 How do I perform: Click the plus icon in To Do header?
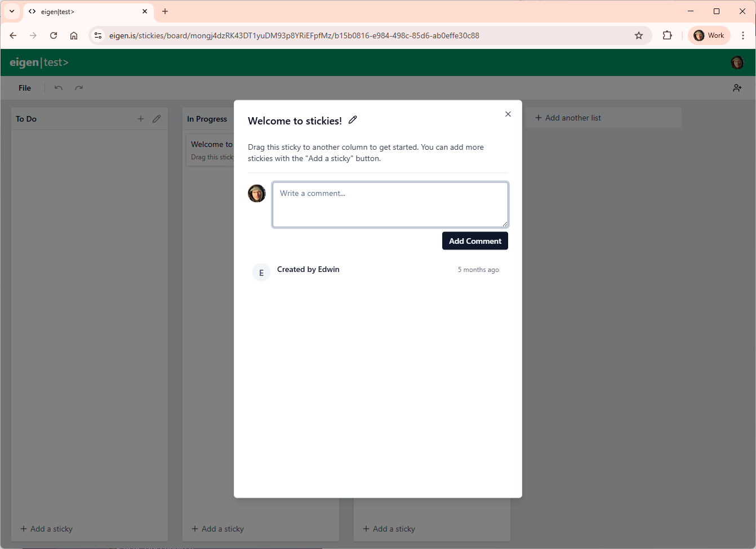click(x=141, y=119)
